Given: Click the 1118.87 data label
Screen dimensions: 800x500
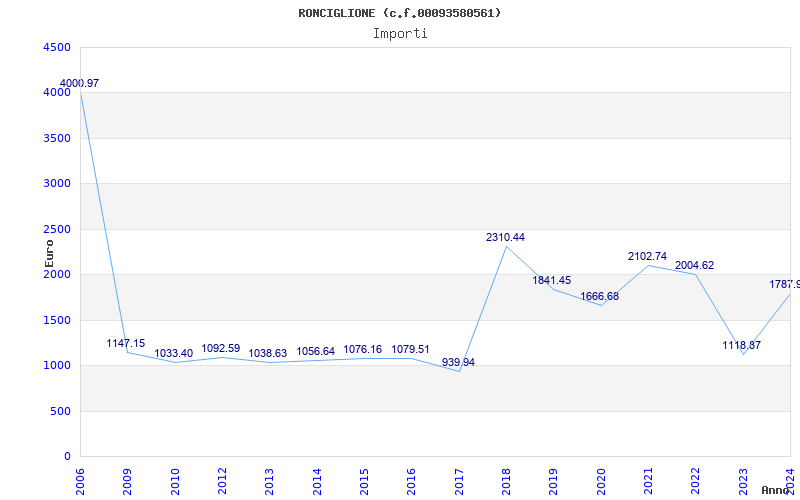Looking at the screenshot, I should pyautogui.click(x=741, y=345).
